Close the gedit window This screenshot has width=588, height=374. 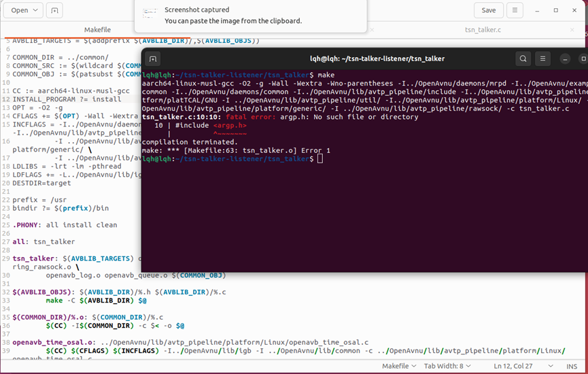click(574, 10)
